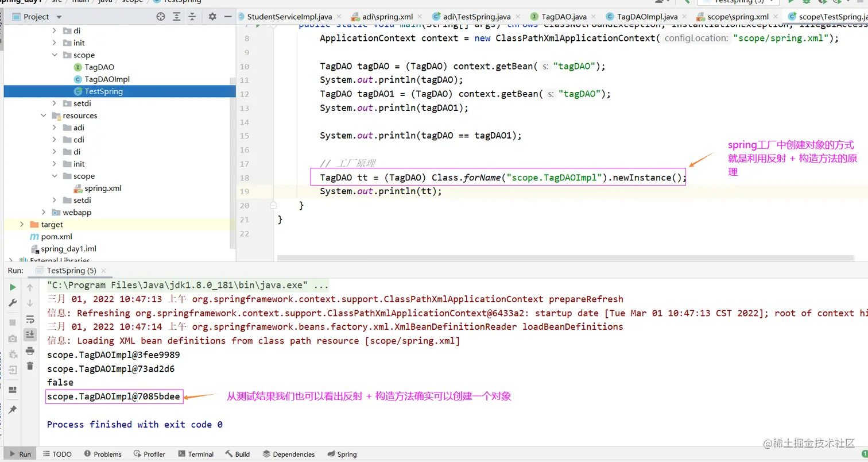Close the StudentServiceImpl.java tab
Viewport: 868px width, 462px height.
tap(338, 17)
